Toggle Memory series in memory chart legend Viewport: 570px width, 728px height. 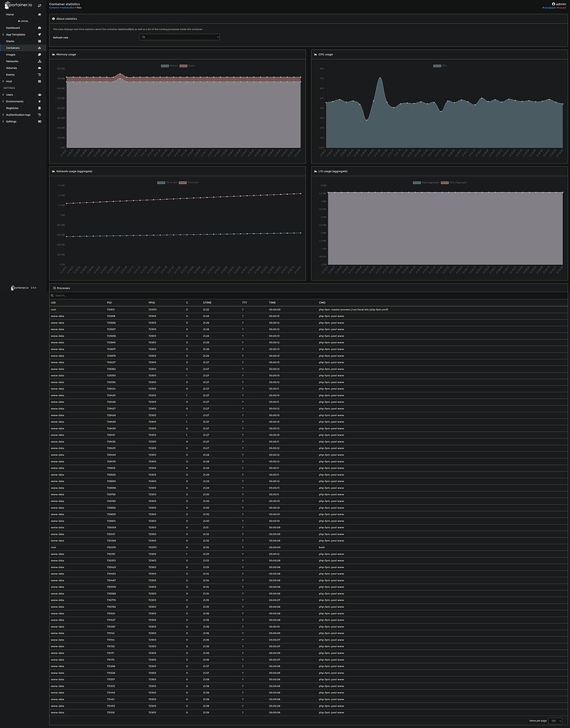[169, 66]
